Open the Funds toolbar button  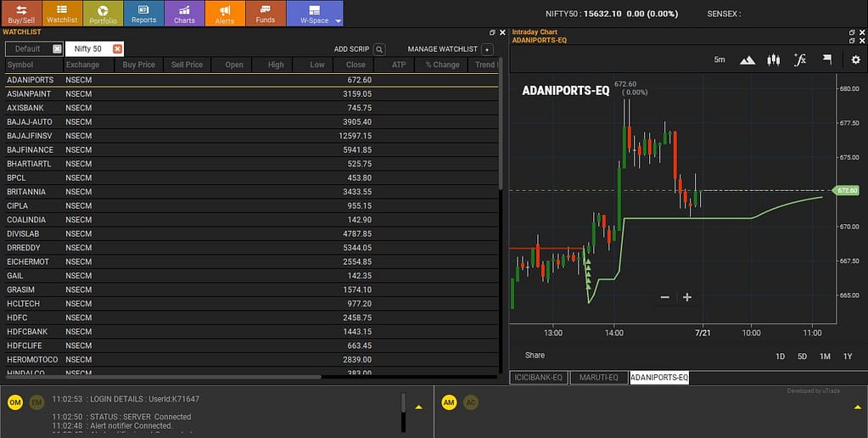click(x=266, y=14)
